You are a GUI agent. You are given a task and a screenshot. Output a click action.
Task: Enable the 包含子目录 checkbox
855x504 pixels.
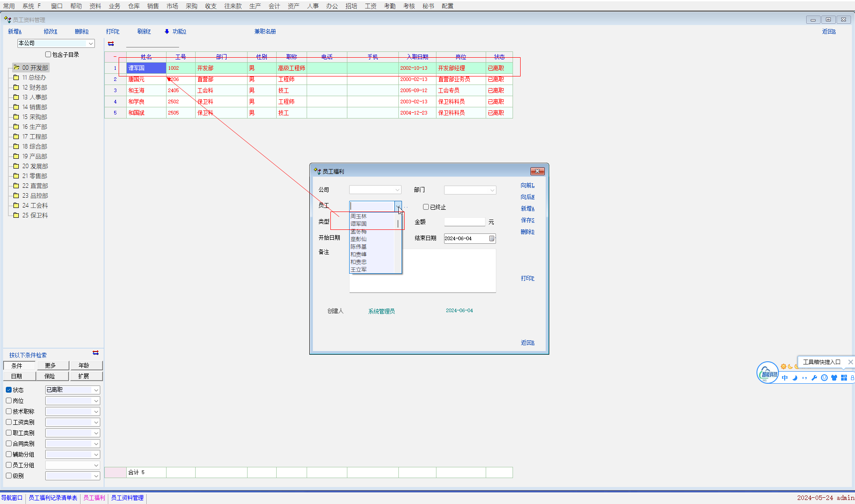tap(48, 55)
